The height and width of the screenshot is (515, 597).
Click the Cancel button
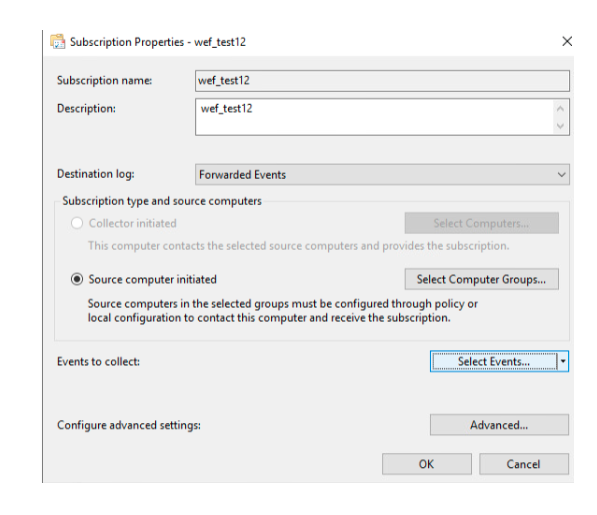click(x=524, y=464)
